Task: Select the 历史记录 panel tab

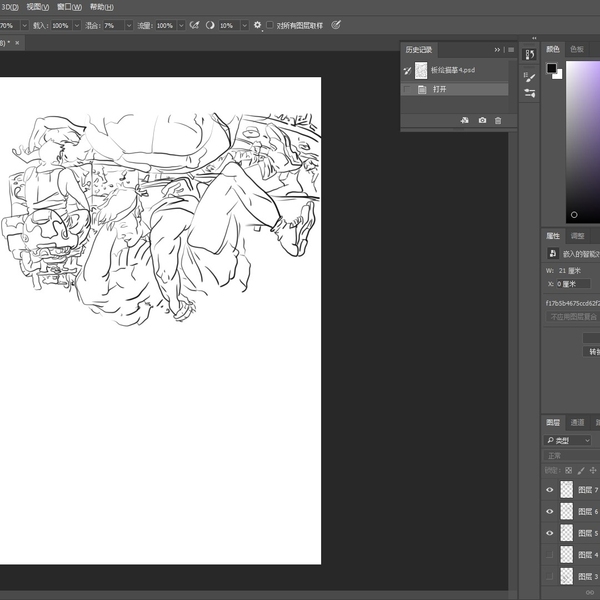Action: tap(419, 50)
